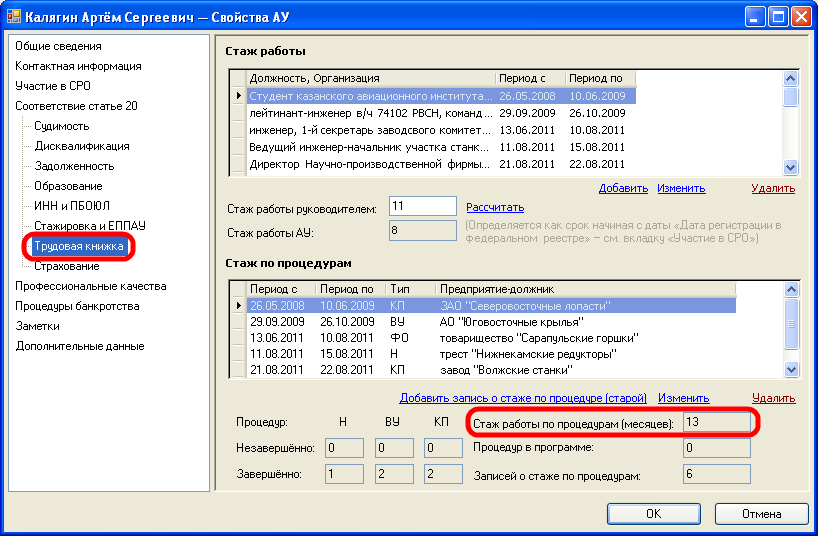The height and width of the screenshot is (536, 818).
Task: Click 'Рассчитать' link for manager experience
Action: tap(494, 207)
